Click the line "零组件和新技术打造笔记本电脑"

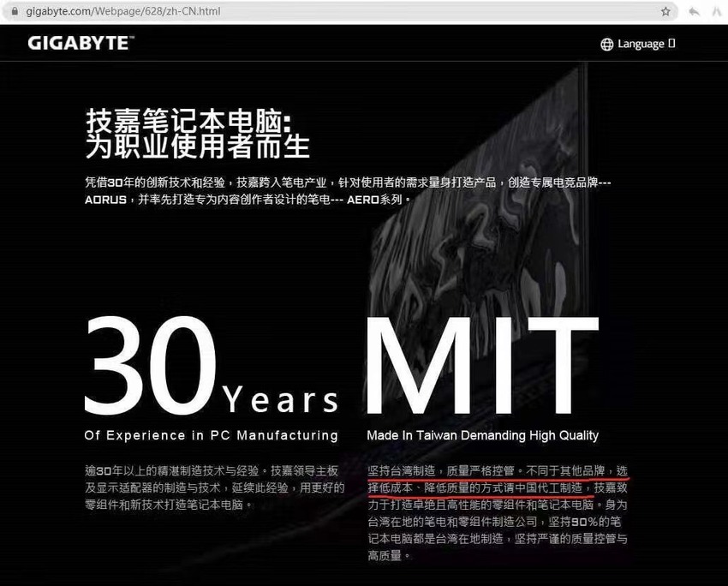pyautogui.click(x=169, y=505)
